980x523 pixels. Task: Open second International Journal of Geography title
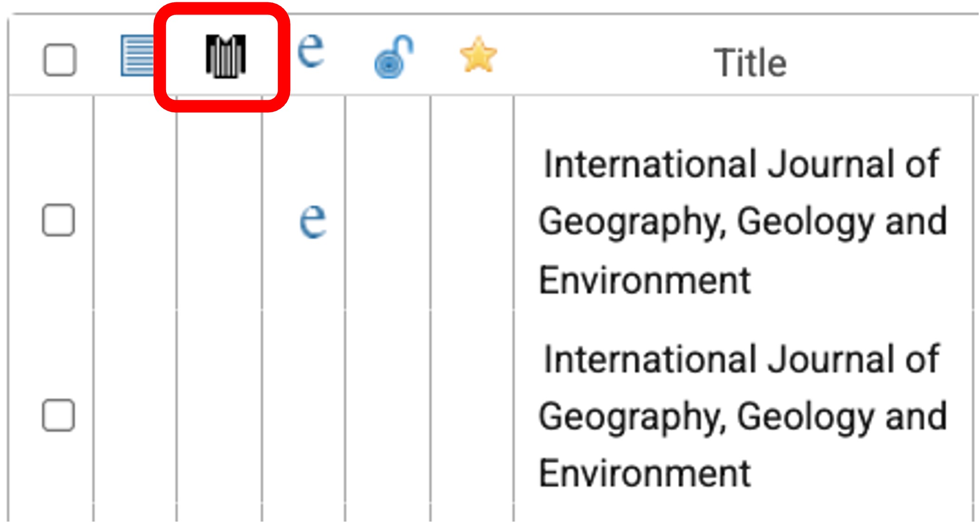741,416
